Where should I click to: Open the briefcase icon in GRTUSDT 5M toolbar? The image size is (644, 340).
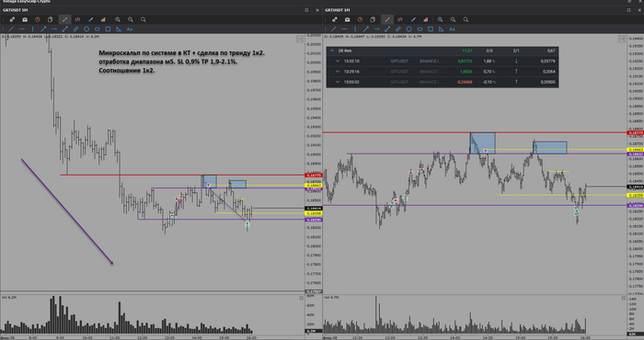point(25,19)
